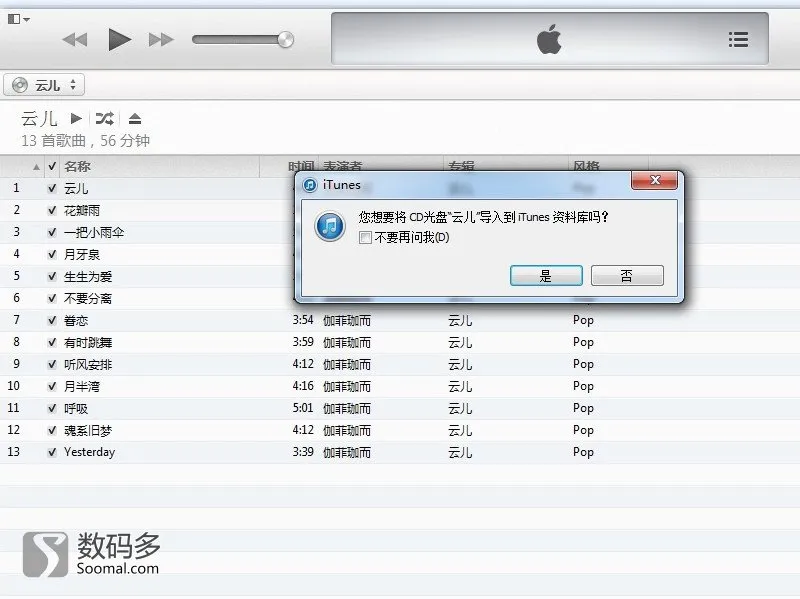This screenshot has height=599, width=800.
Task: Select track name 云儿 in row 1
Action: pyautogui.click(x=76, y=189)
